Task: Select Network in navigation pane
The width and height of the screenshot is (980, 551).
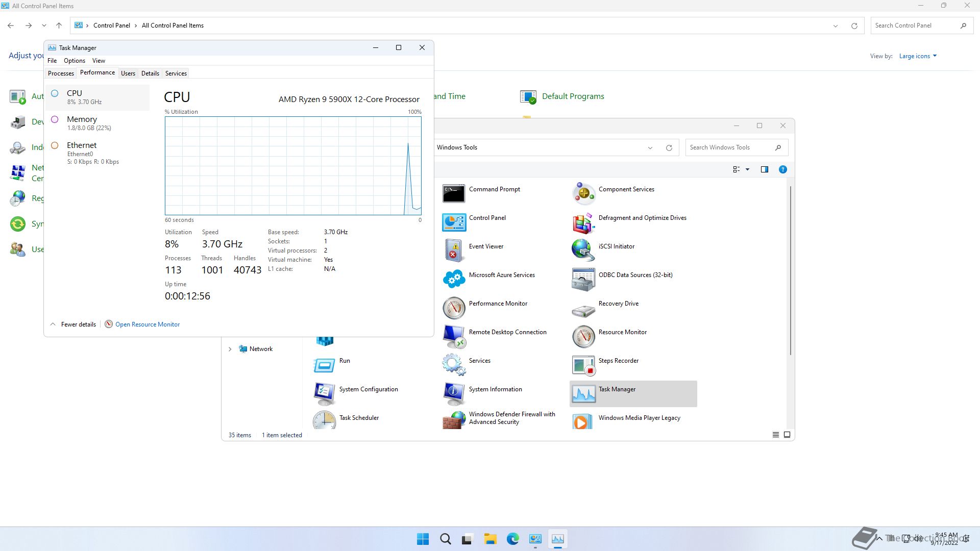Action: pos(261,349)
